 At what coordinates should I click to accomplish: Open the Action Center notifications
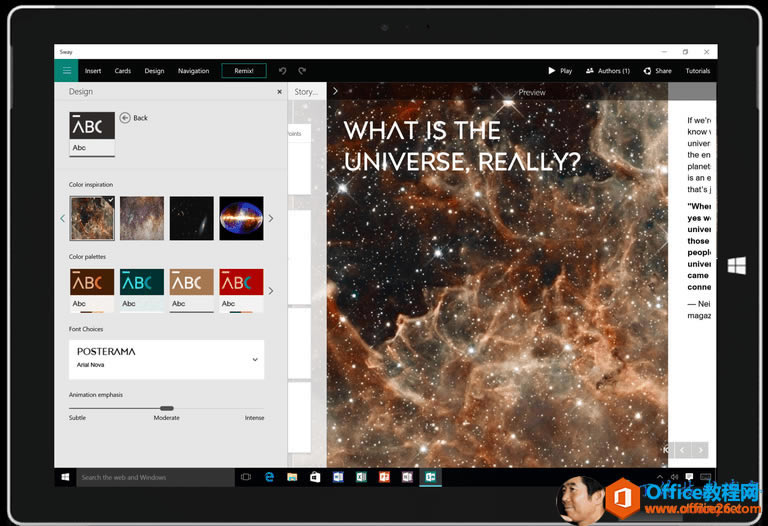(x=689, y=477)
